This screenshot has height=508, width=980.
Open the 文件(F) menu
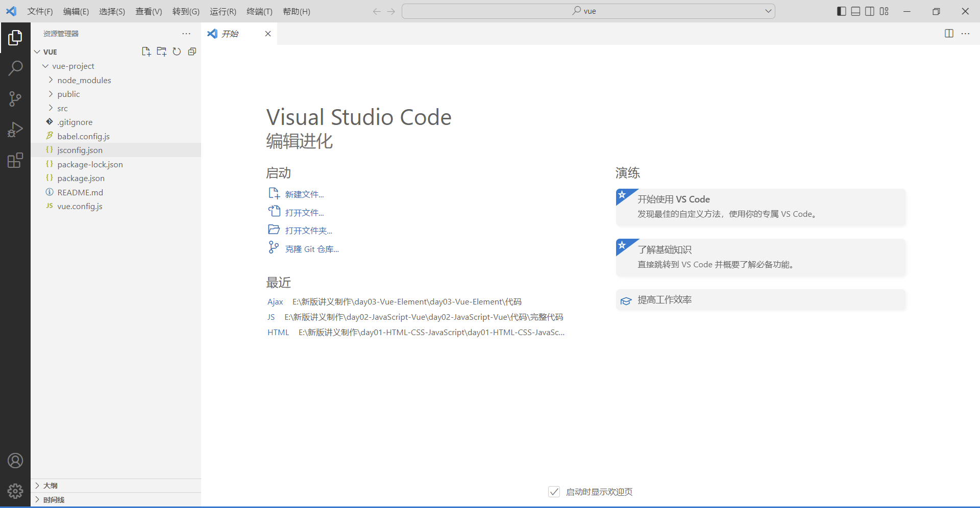point(40,11)
